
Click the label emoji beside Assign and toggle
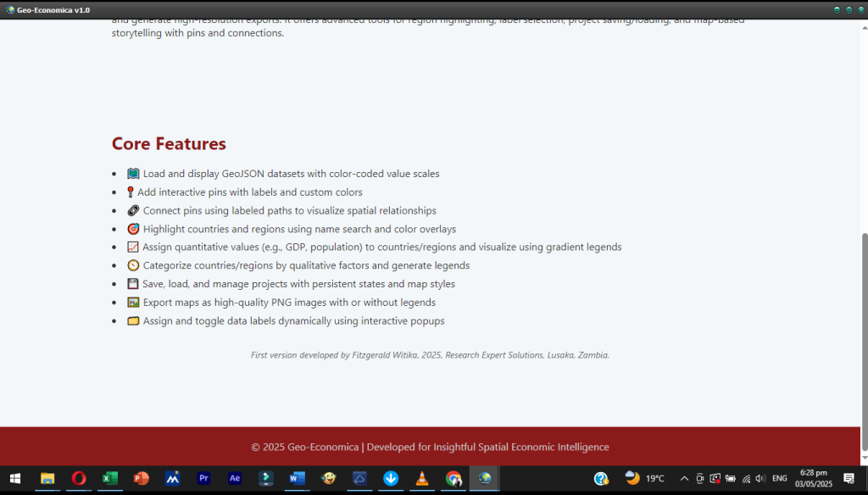click(133, 321)
